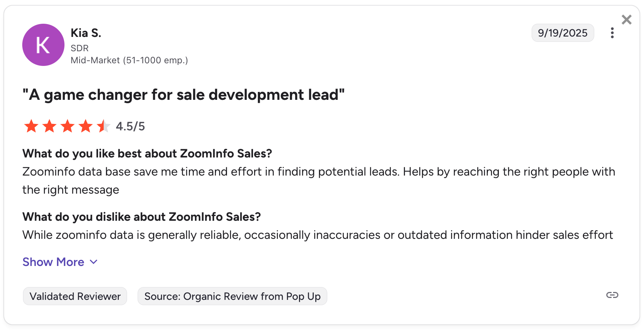Open reviewer Kia S. profile name
644x330 pixels.
click(86, 33)
